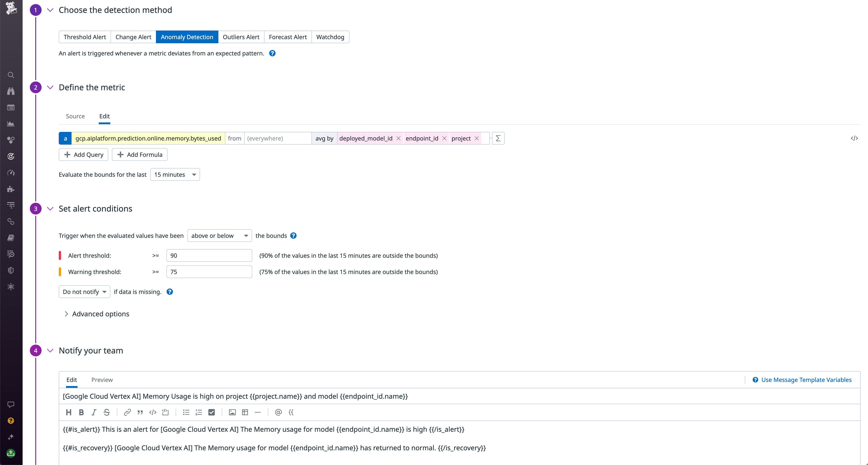Select the Anomaly Detection method

[187, 37]
